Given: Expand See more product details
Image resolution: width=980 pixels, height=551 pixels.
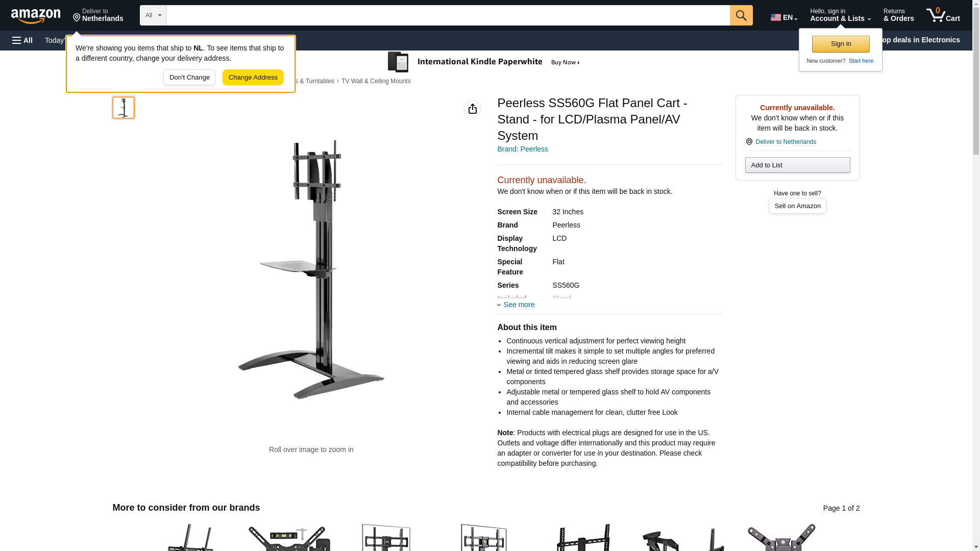Looking at the screenshot, I should (516, 305).
